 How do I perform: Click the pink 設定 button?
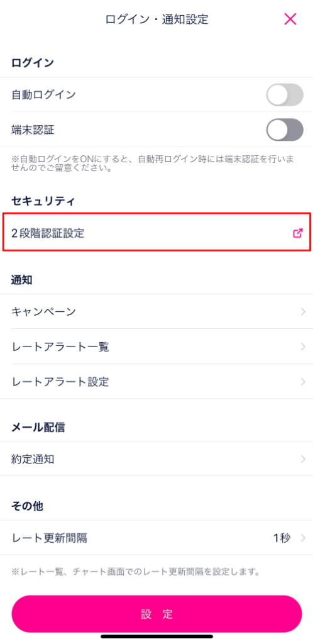(156, 614)
